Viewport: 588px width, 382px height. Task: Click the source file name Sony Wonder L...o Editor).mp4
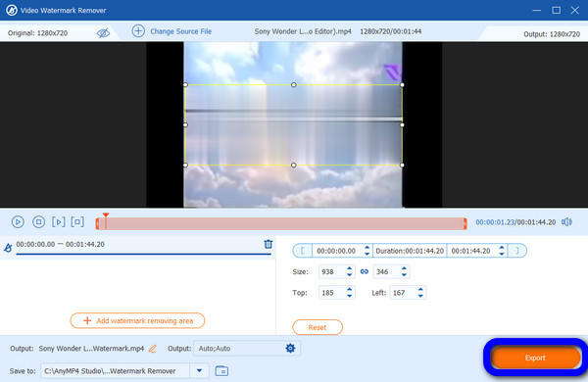[x=303, y=31]
